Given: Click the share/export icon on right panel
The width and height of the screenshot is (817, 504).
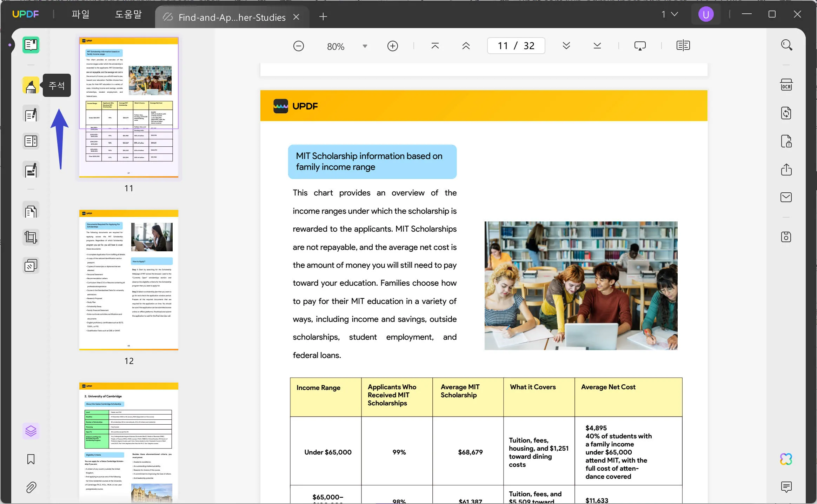Looking at the screenshot, I should 787,169.
